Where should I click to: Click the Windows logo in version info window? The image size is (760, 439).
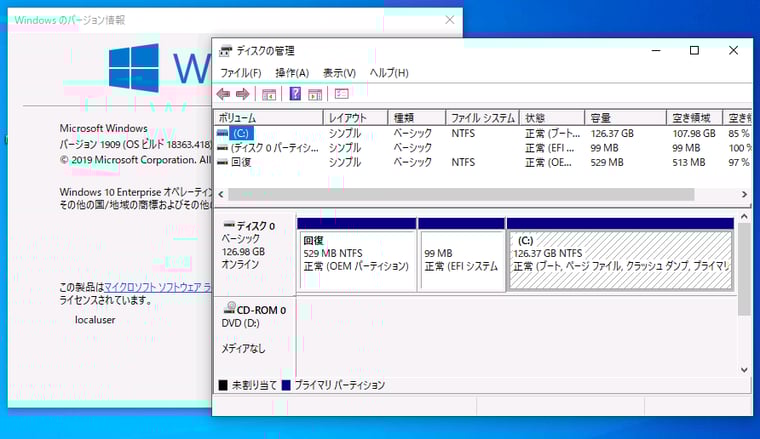tap(133, 68)
